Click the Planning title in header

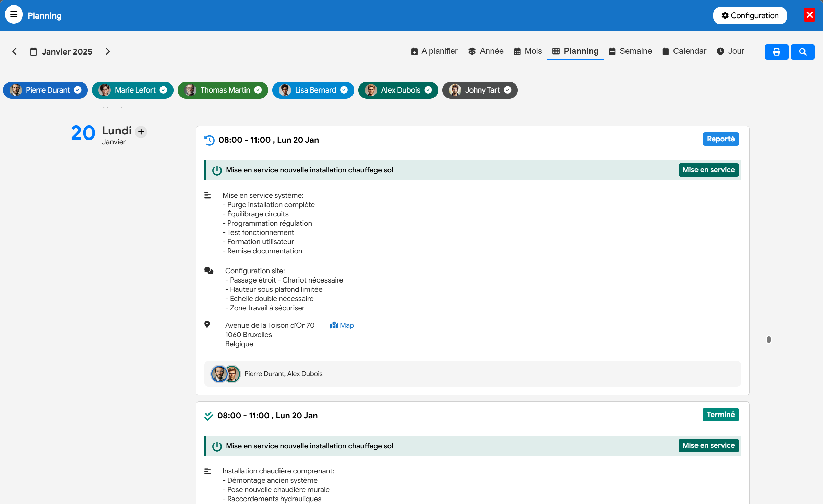click(x=45, y=16)
